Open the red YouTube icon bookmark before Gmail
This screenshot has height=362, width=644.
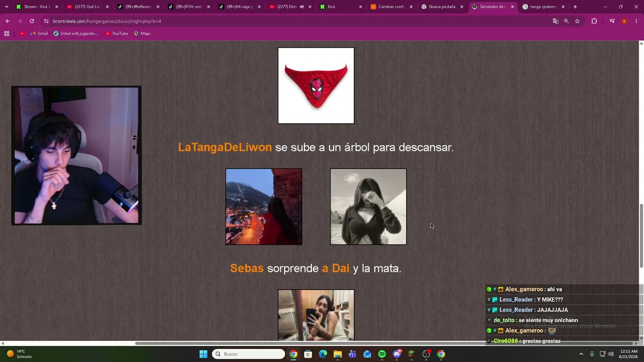pos(22,34)
